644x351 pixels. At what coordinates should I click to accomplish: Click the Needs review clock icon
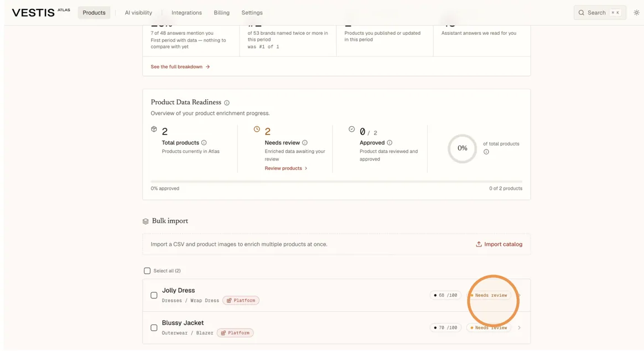click(257, 129)
